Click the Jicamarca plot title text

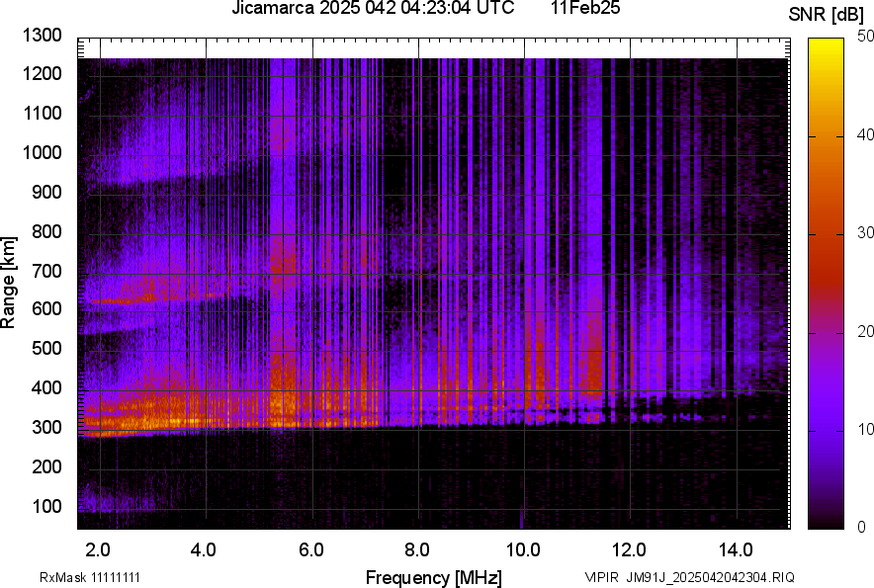pyautogui.click(x=372, y=9)
